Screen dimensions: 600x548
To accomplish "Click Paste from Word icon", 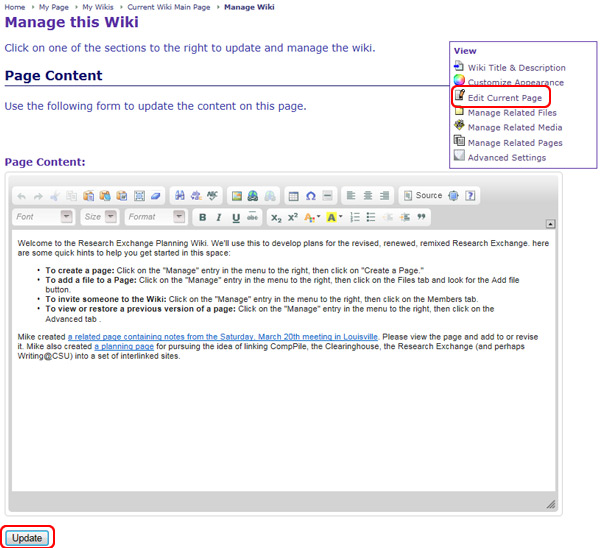I will point(122,196).
